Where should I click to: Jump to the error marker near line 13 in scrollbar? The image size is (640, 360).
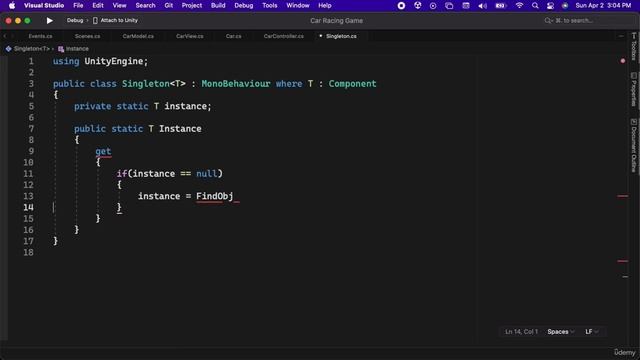coord(623,196)
